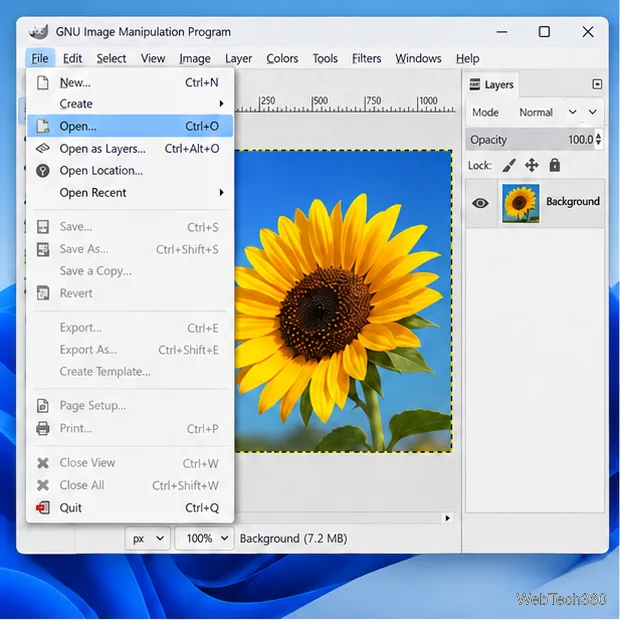The height and width of the screenshot is (620, 620).
Task: Open the File menu
Action: (x=40, y=59)
